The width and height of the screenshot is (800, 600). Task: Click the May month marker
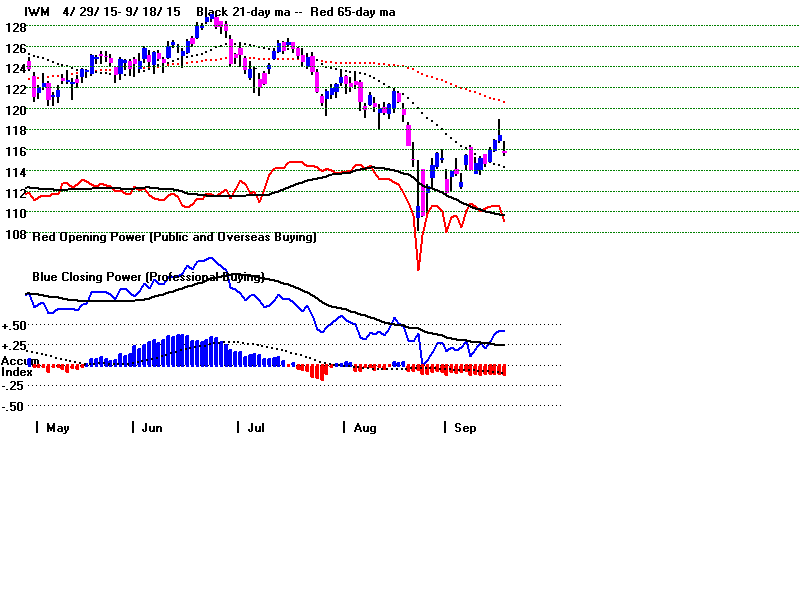58,428
